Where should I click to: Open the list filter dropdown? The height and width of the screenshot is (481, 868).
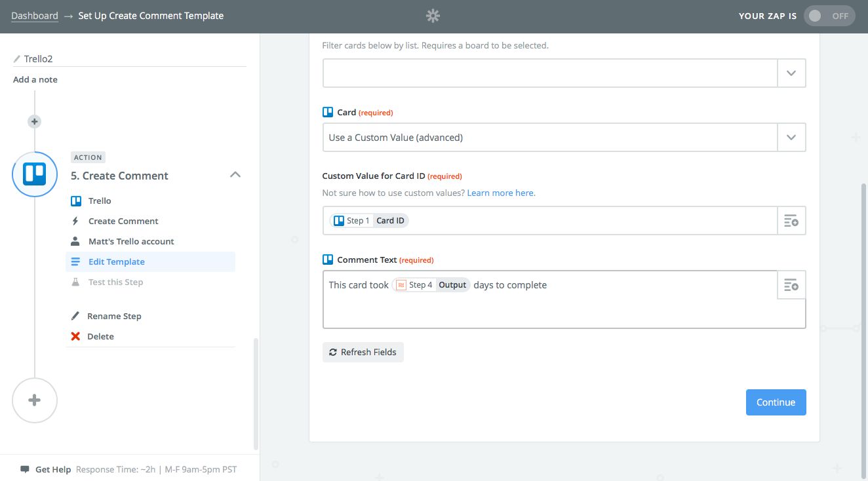coord(791,73)
